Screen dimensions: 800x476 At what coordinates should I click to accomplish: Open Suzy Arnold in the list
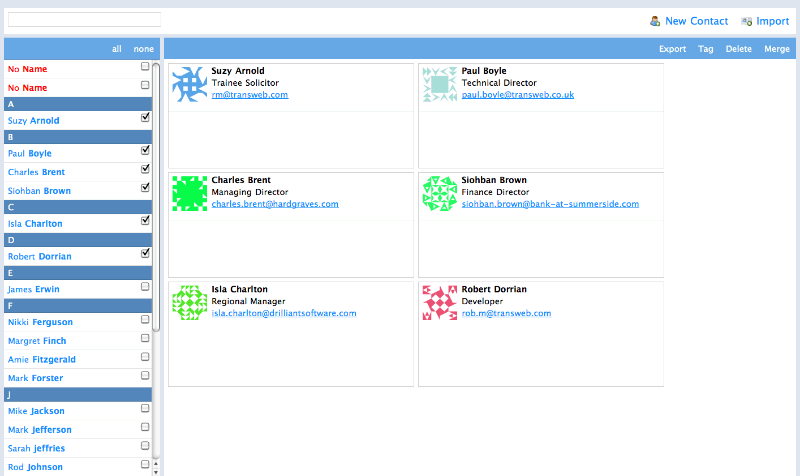[x=34, y=121]
